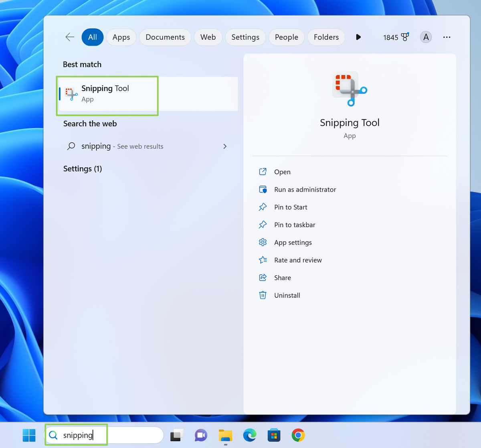
Task: Expand the snipping web results chevron
Action: click(225, 146)
